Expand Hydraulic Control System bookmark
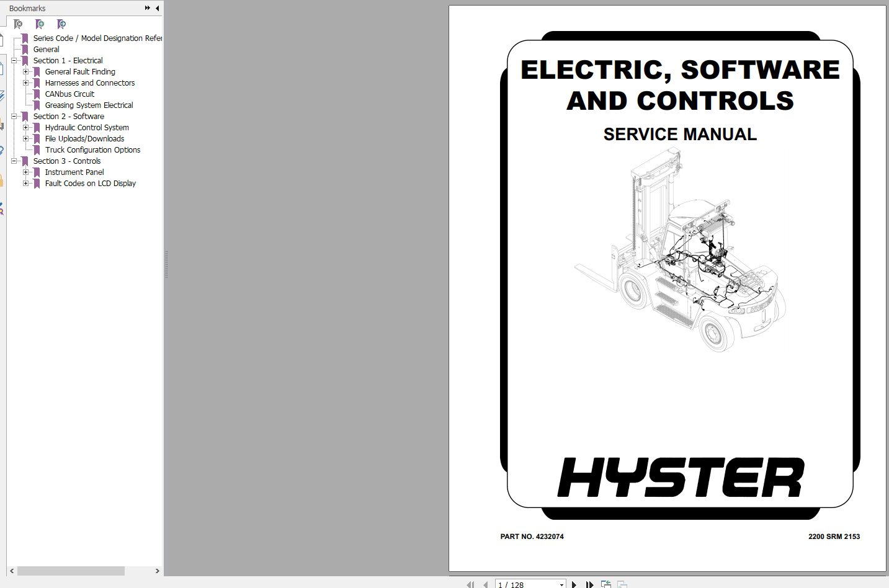889x588 pixels. [x=25, y=128]
